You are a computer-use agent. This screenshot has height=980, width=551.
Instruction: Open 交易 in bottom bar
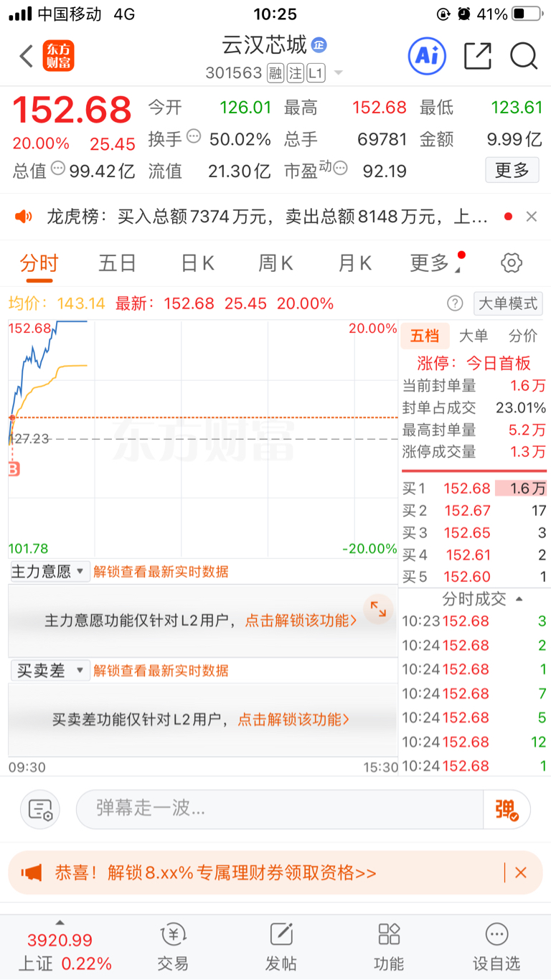pyautogui.click(x=173, y=948)
